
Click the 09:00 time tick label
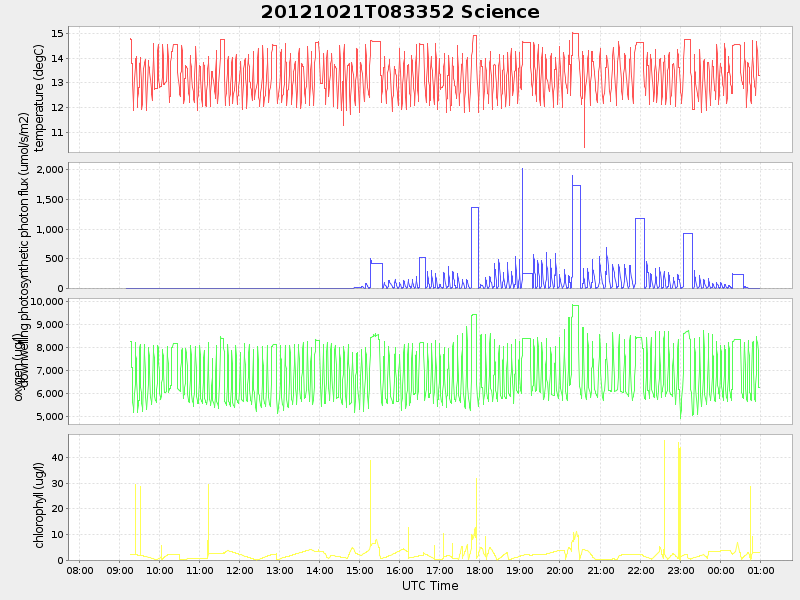coord(120,570)
